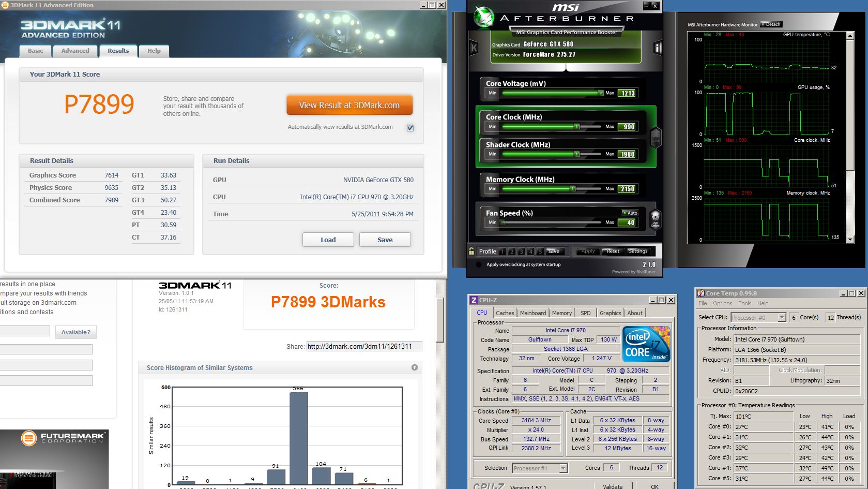Click the CPU-Z title bar Z icon

point(474,300)
